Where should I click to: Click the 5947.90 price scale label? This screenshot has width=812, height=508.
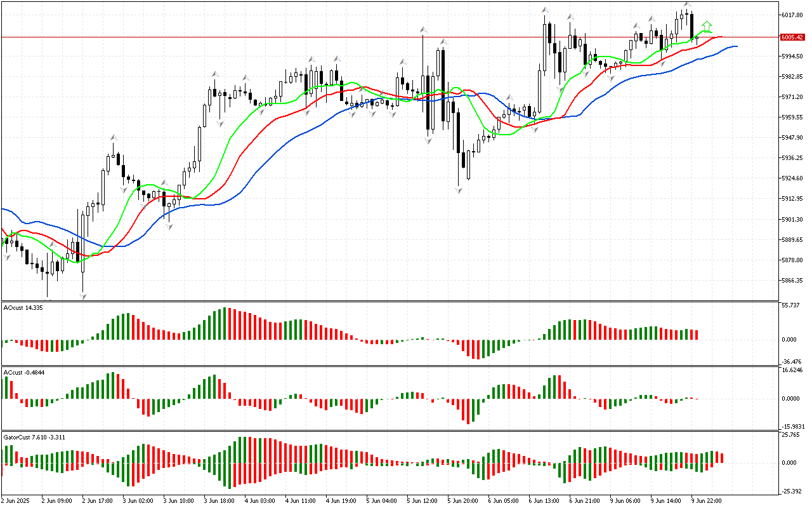(792, 137)
